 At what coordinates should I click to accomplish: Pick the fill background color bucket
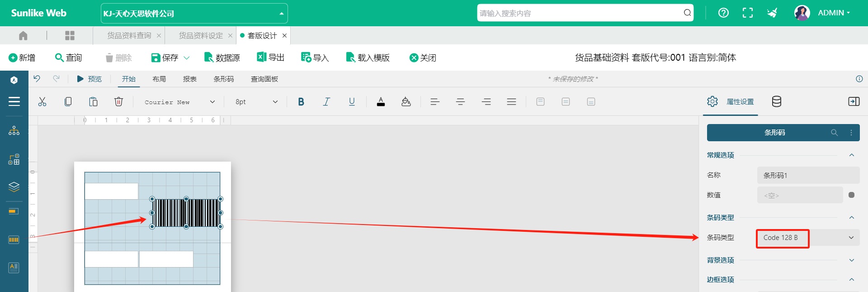(406, 102)
